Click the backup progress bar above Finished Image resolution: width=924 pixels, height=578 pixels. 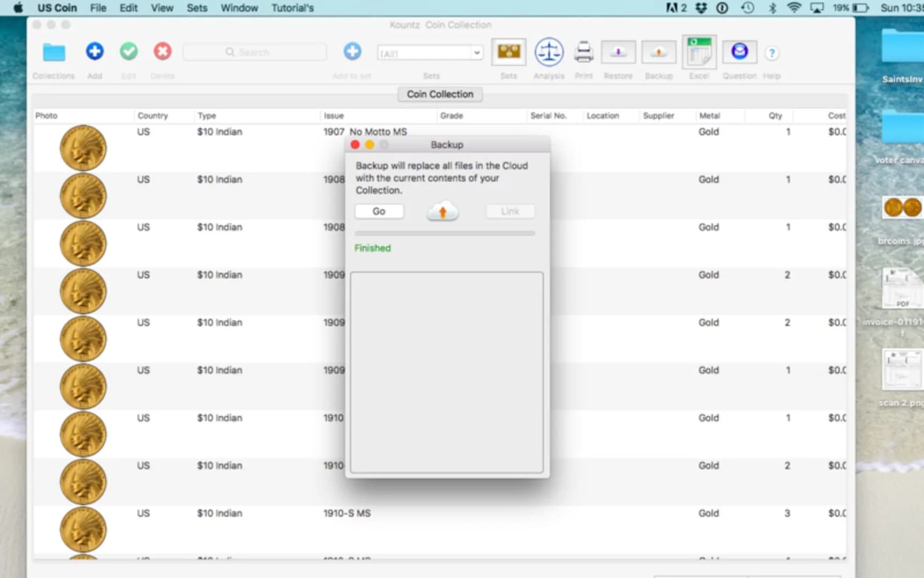[x=444, y=233]
